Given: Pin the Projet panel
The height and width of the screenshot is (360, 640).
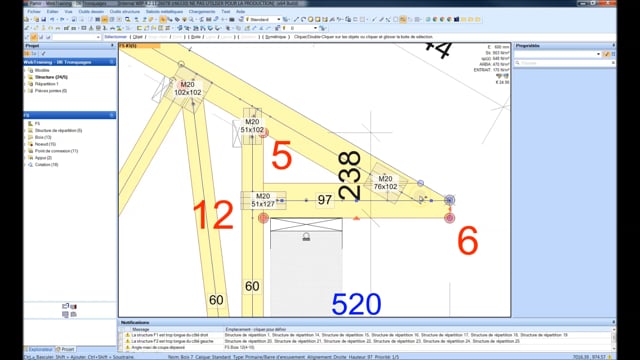Looking at the screenshot, I should 112,46.
